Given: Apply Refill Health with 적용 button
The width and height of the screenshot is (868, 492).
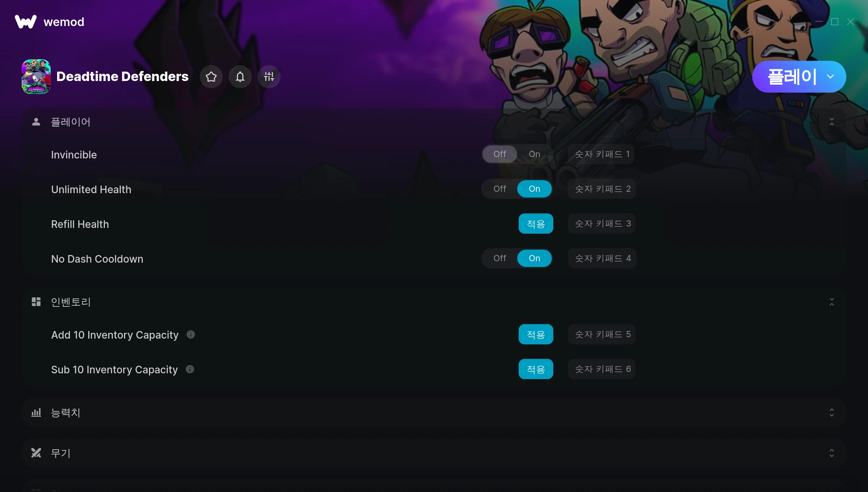Looking at the screenshot, I should click(536, 224).
